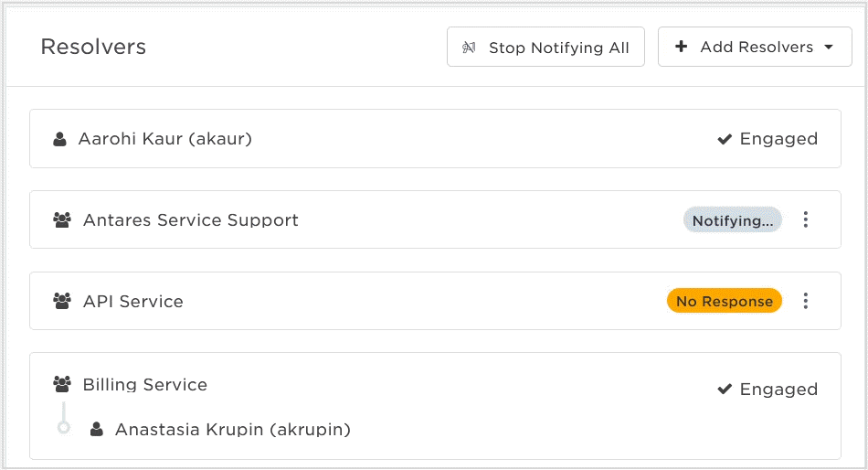Click the person icon next to Anastasia Krupin
The height and width of the screenshot is (470, 868).
click(x=97, y=429)
